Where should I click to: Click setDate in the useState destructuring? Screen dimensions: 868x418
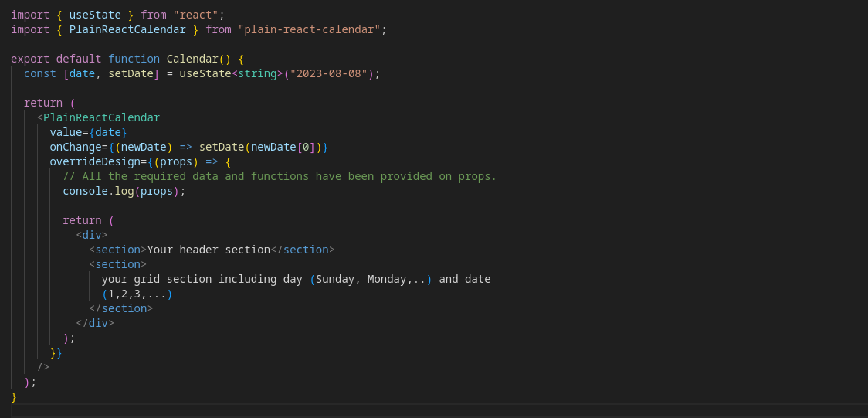pyautogui.click(x=131, y=73)
